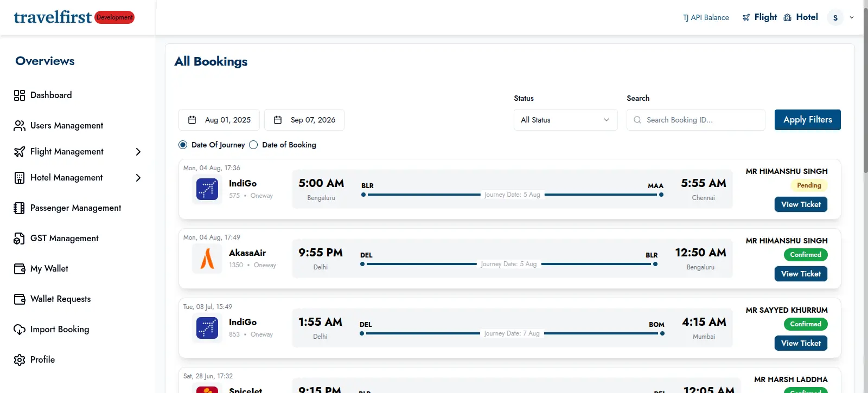Click Confirmed badge for MR SAYYED KHURRUM
Screen dimensions: 868x393
click(806, 324)
